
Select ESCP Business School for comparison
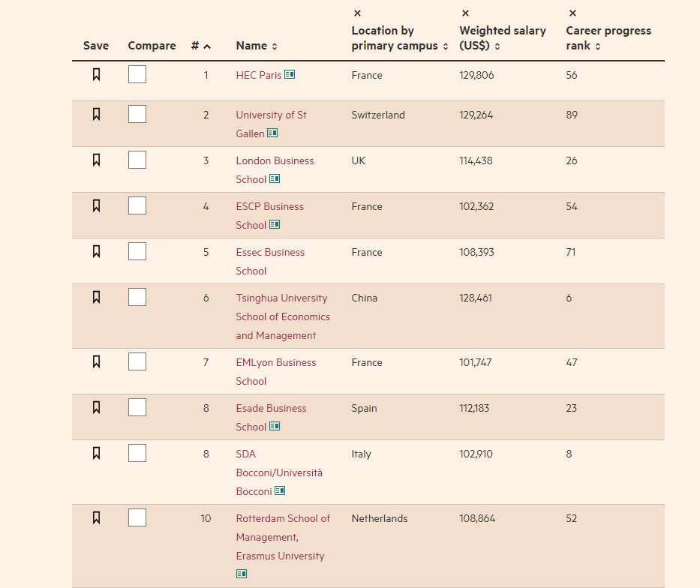click(137, 205)
